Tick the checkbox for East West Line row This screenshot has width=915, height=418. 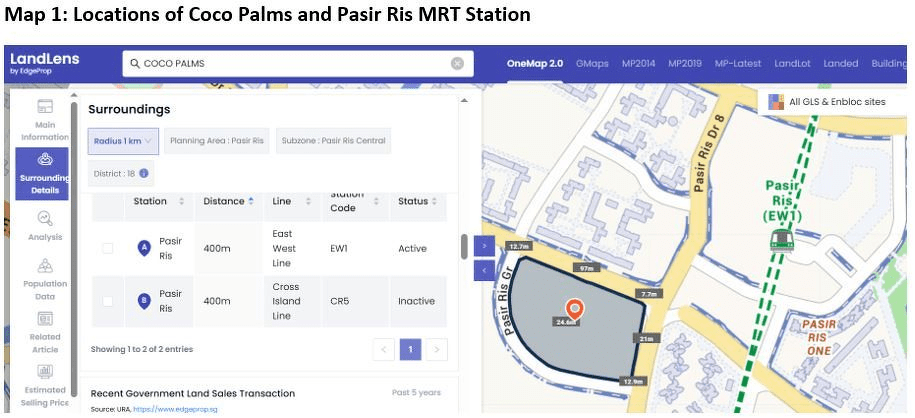(x=107, y=248)
